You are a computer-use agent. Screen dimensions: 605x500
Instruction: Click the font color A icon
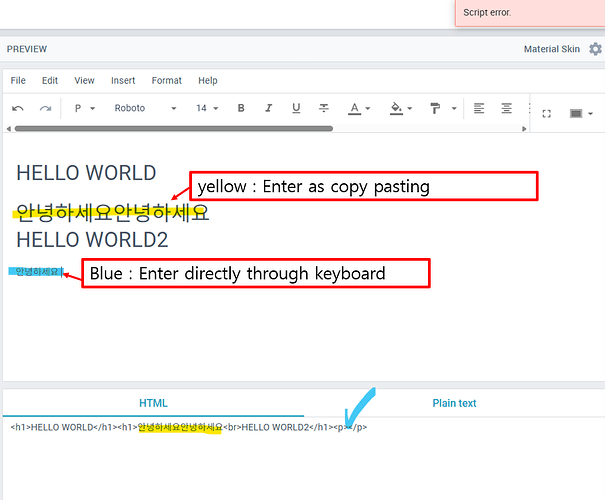[x=353, y=108]
